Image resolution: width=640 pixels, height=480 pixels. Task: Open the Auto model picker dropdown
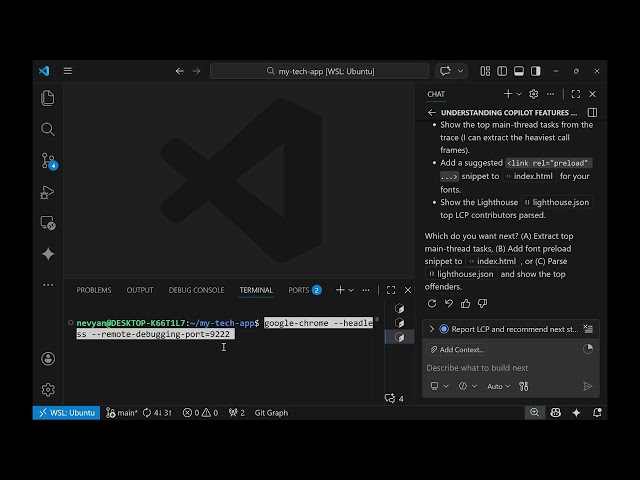[498, 386]
